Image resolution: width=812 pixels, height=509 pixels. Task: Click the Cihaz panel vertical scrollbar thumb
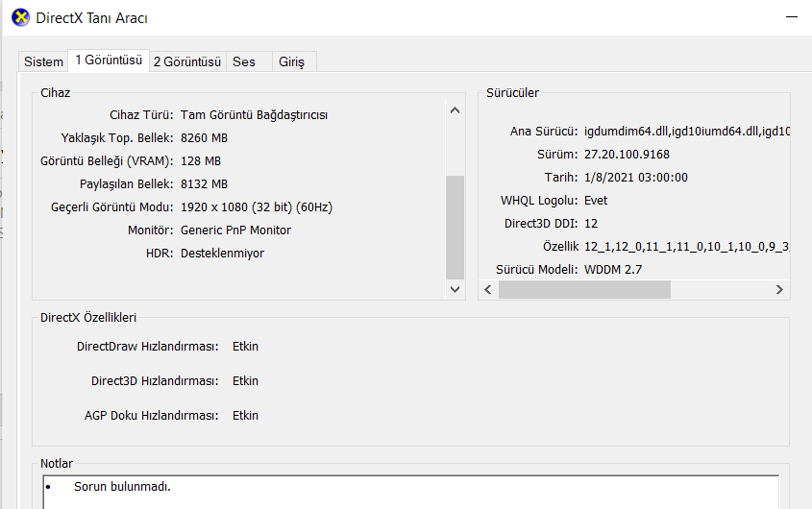click(455, 228)
